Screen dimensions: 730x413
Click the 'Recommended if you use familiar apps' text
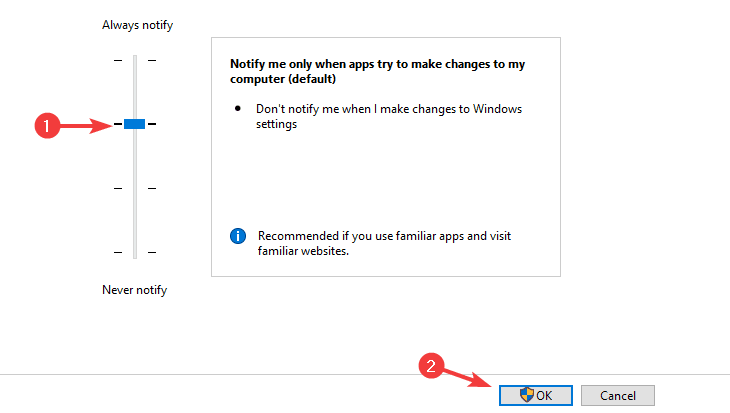coord(384,243)
